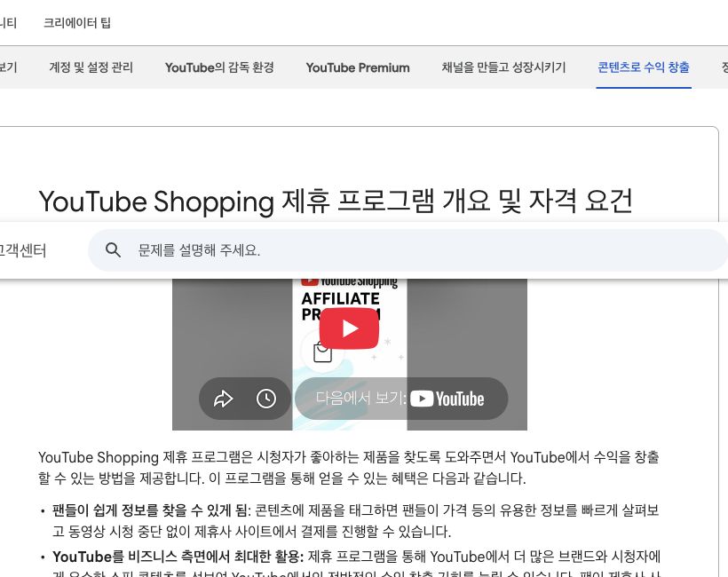Open the YouTube Premium tab
This screenshot has width=728, height=577.
358,67
